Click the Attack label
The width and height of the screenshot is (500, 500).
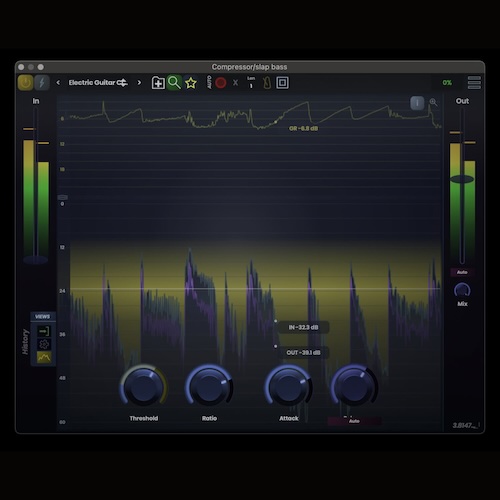click(x=289, y=418)
